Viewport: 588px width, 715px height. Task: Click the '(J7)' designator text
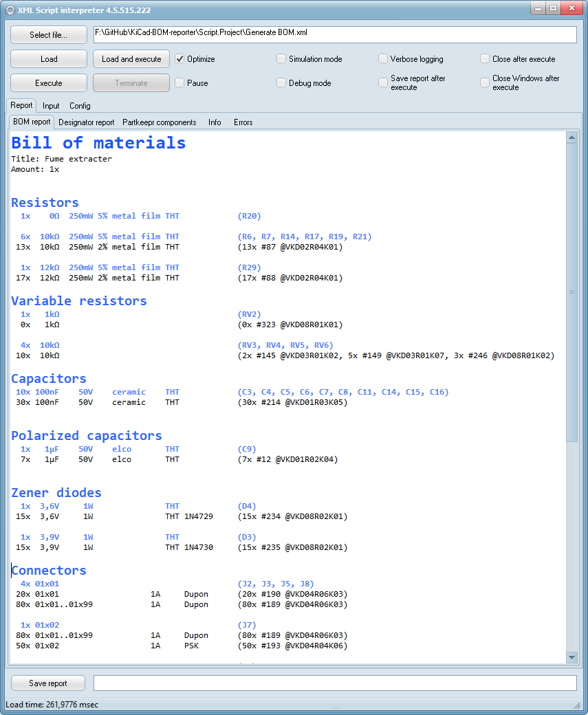247,625
